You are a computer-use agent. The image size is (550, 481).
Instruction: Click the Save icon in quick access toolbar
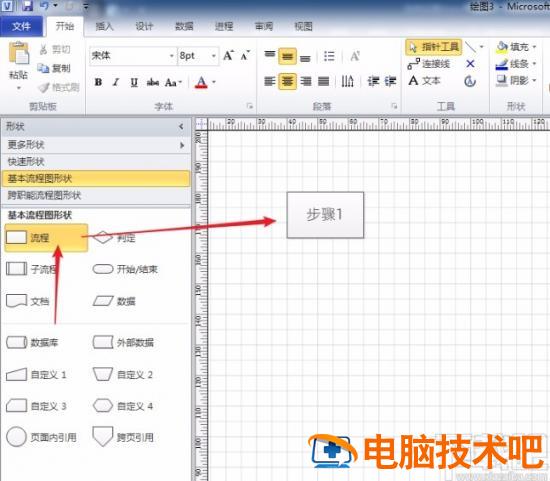pyautogui.click(x=27, y=6)
